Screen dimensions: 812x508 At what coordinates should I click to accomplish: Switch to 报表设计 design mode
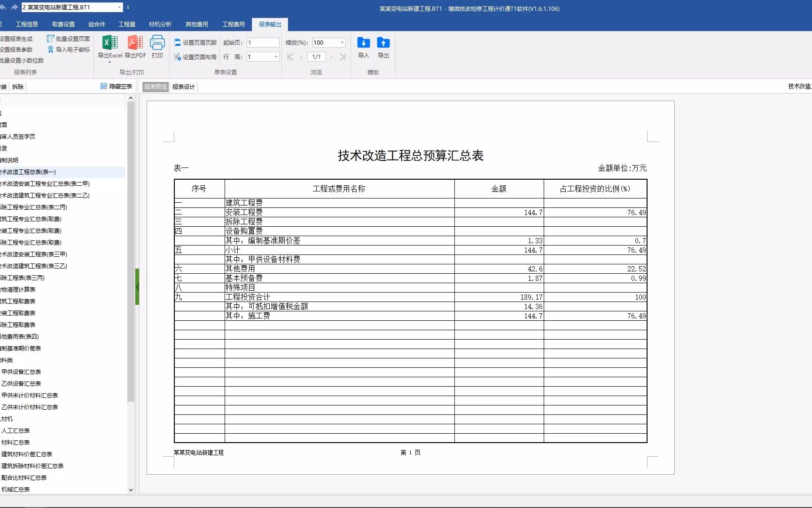point(183,87)
